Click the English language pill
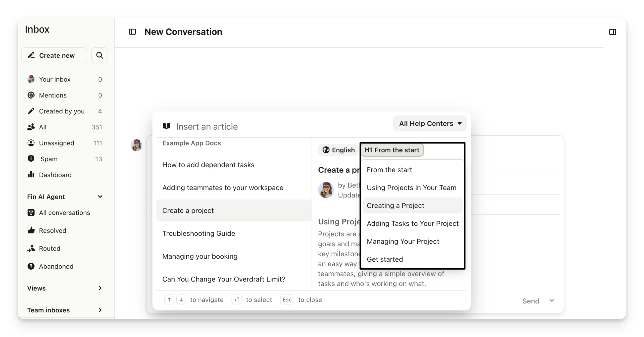 (x=339, y=150)
